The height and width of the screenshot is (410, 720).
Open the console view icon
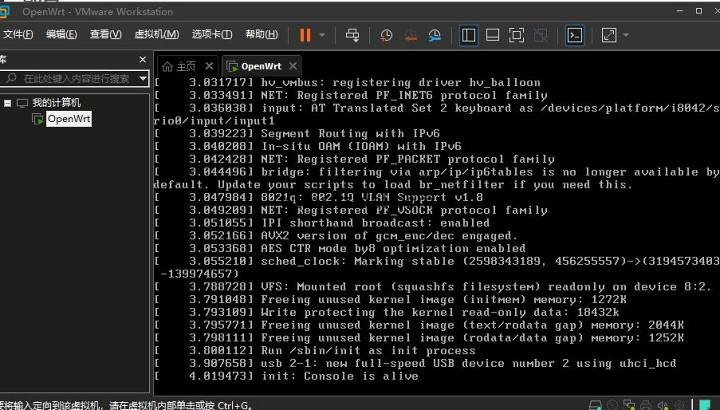(575, 35)
